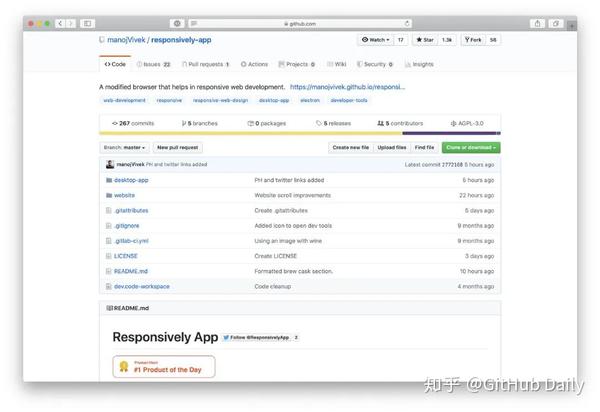Open the Watch dropdown button
The height and width of the screenshot is (412, 600).
(375, 40)
